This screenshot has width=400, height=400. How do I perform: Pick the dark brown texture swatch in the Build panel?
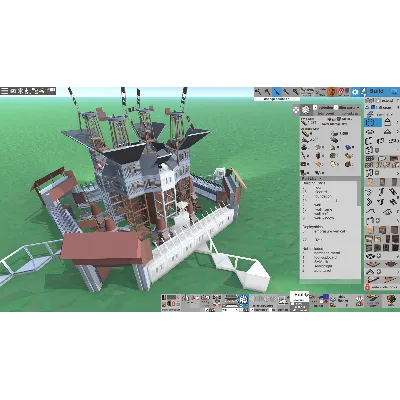pyautogui.click(x=395, y=230)
